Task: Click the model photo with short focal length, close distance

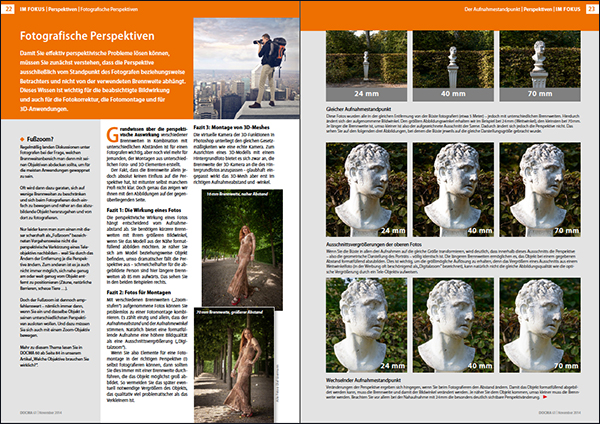Action: [x=242, y=250]
